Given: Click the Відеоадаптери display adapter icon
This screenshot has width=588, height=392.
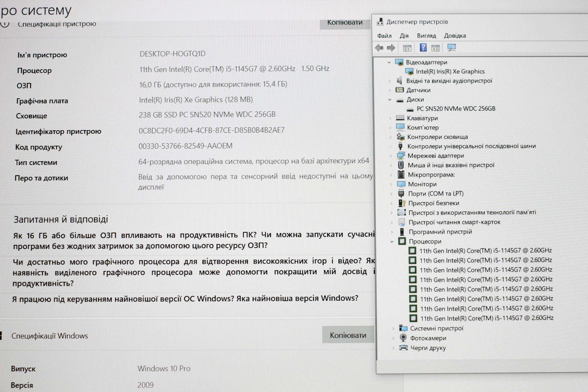Looking at the screenshot, I should (399, 62).
